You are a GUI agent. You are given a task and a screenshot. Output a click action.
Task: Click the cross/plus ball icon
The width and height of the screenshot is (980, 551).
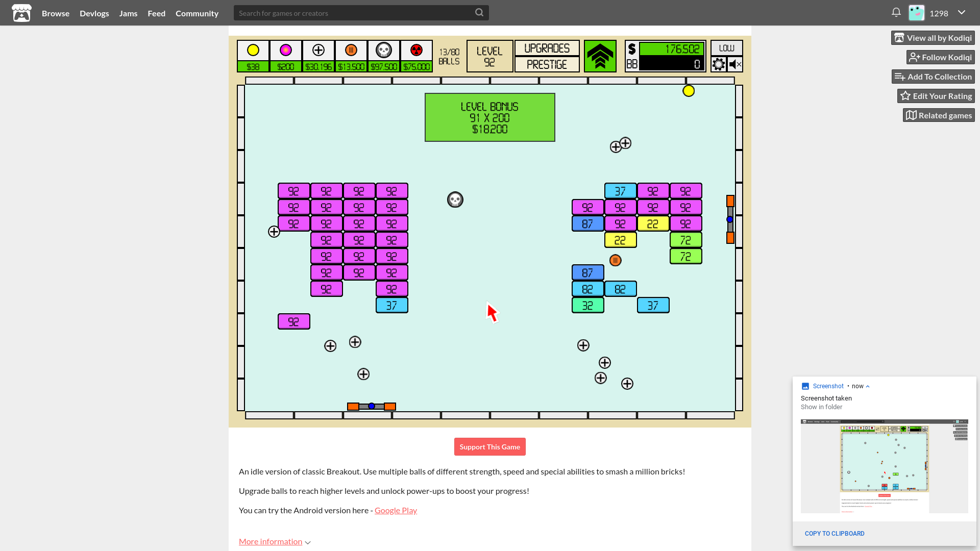tap(317, 51)
